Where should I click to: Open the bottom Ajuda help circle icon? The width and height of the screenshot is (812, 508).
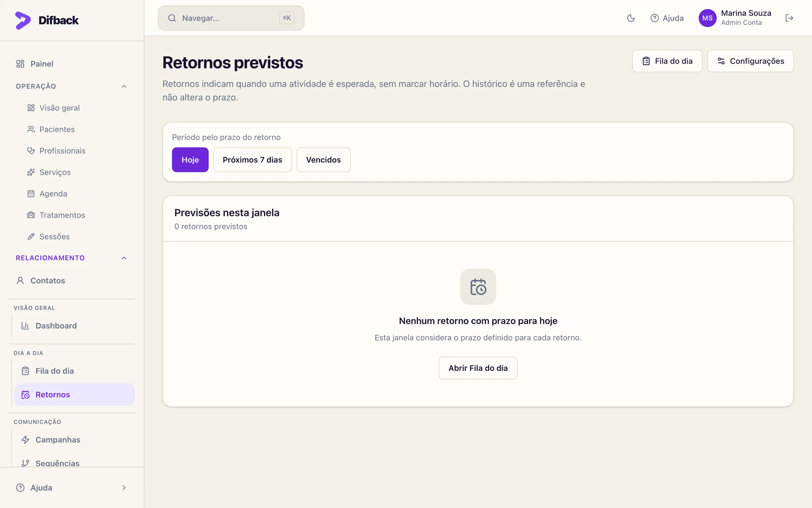pyautogui.click(x=20, y=488)
